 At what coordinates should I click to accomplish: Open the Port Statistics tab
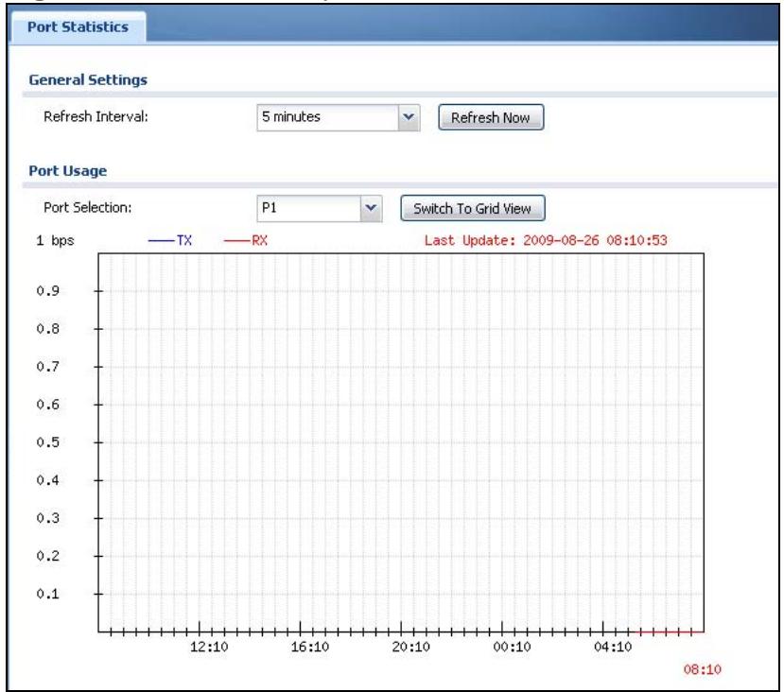click(78, 27)
